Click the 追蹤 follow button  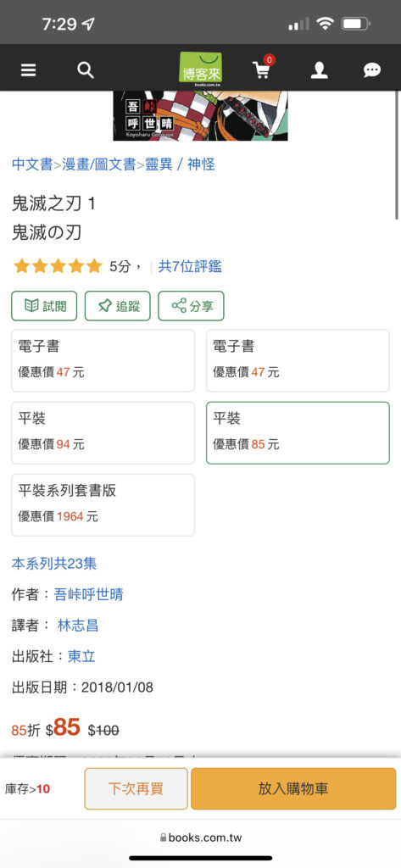[118, 305]
